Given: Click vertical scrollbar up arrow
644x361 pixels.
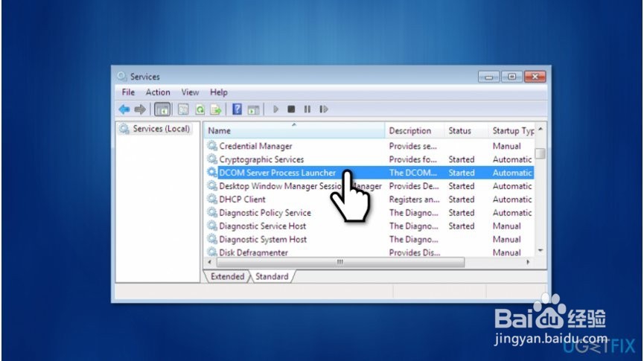Looking at the screenshot, I should point(541,129).
